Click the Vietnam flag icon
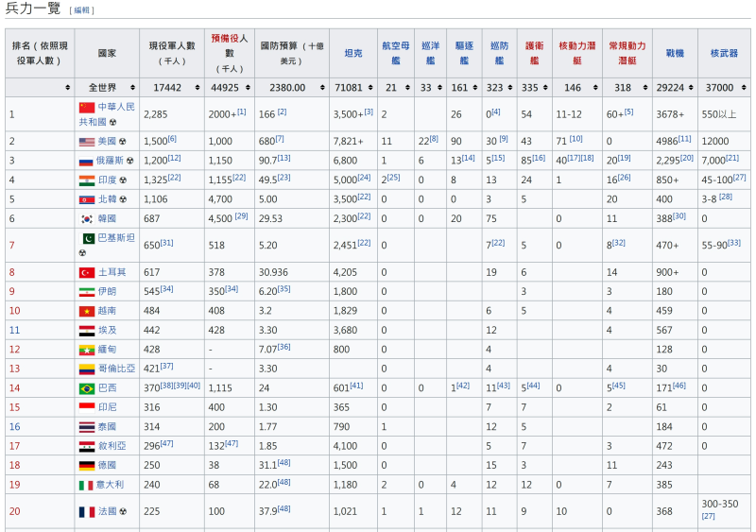 [87, 311]
